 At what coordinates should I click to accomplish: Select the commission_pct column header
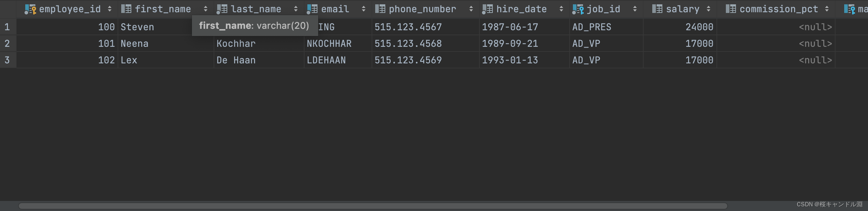point(779,9)
